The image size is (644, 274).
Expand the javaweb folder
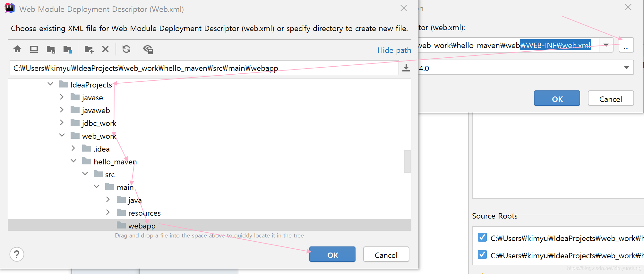point(62,110)
